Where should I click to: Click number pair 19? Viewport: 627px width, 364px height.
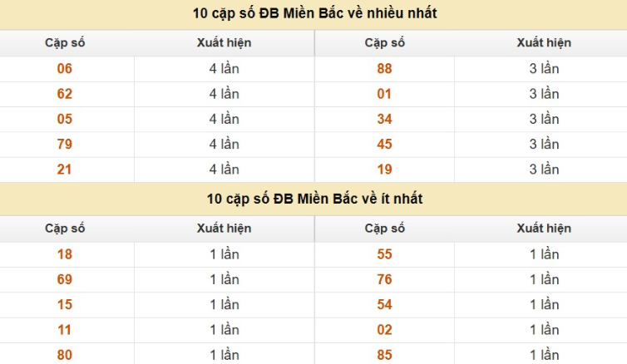[x=384, y=170]
